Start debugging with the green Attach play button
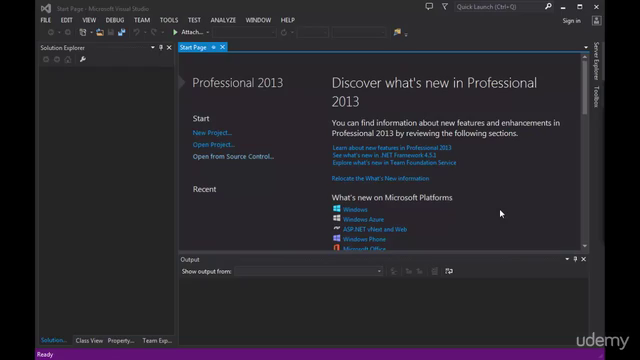Image resolution: width=640 pixels, height=360 pixels. (175, 32)
